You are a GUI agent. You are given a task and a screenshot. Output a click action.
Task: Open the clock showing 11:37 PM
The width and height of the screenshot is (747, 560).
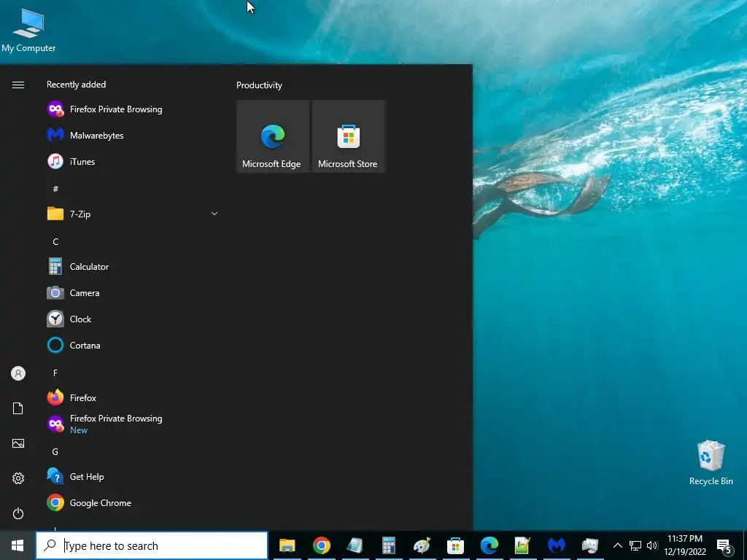(x=685, y=545)
